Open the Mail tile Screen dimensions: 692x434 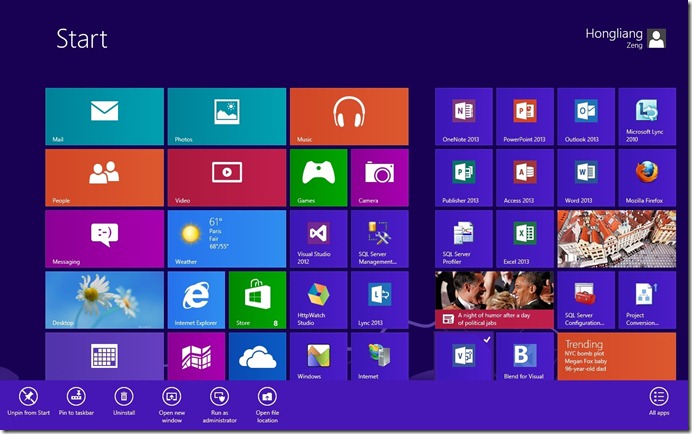[x=105, y=117]
